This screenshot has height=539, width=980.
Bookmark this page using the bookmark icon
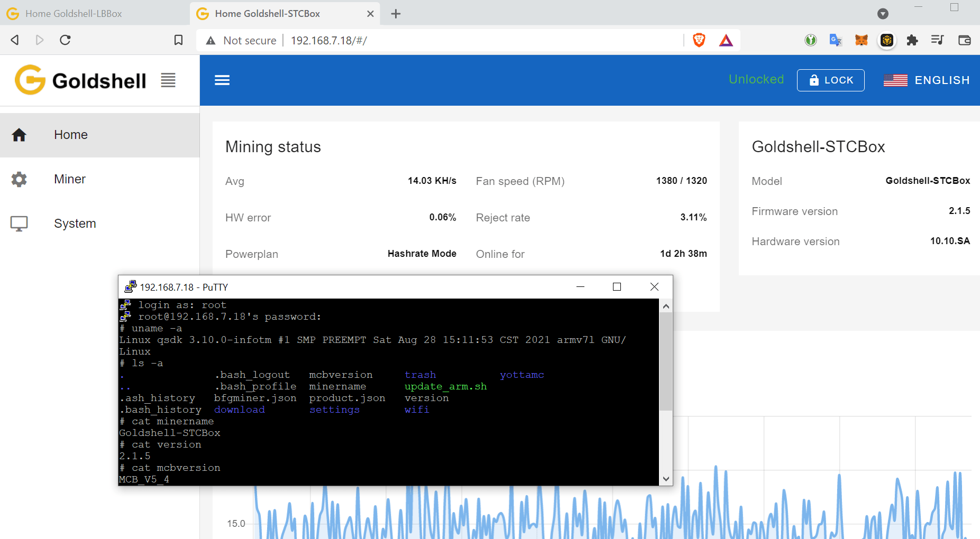pos(179,40)
